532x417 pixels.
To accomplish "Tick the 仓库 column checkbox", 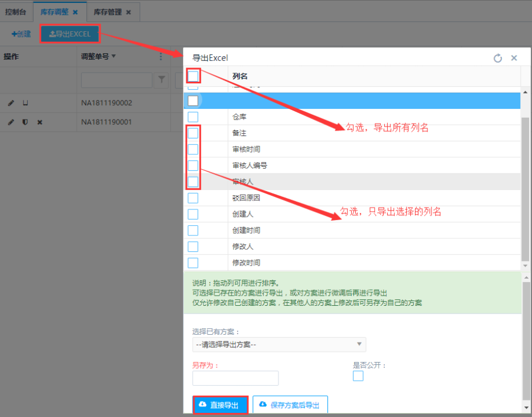I will click(193, 117).
